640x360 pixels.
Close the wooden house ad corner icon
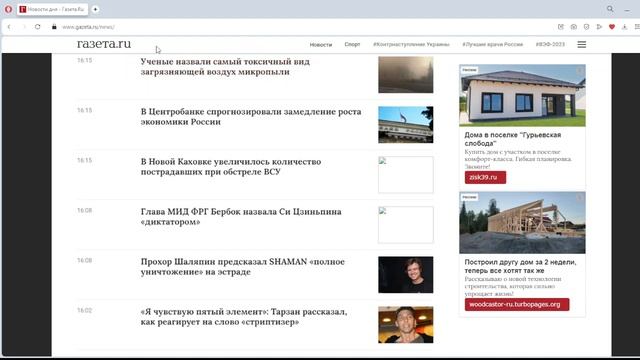(580, 198)
